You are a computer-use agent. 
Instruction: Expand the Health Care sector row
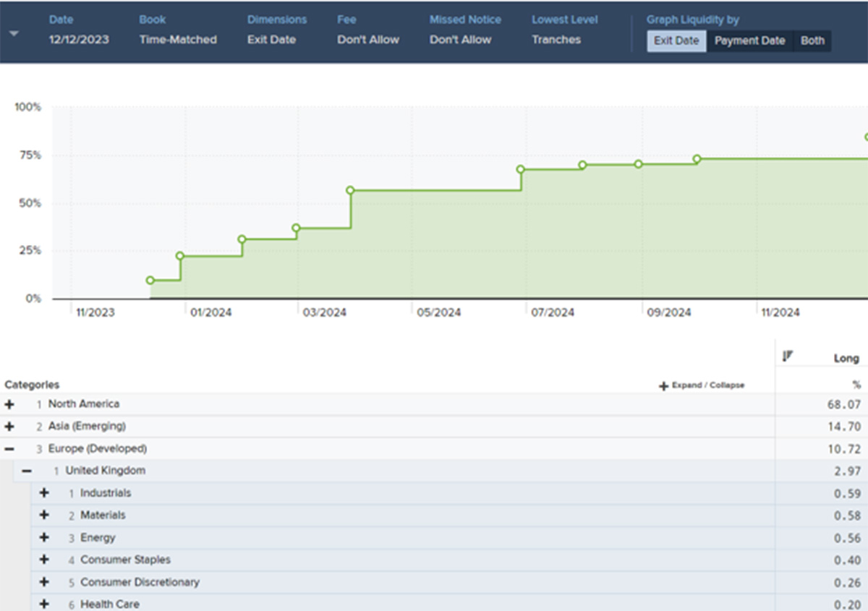click(44, 604)
